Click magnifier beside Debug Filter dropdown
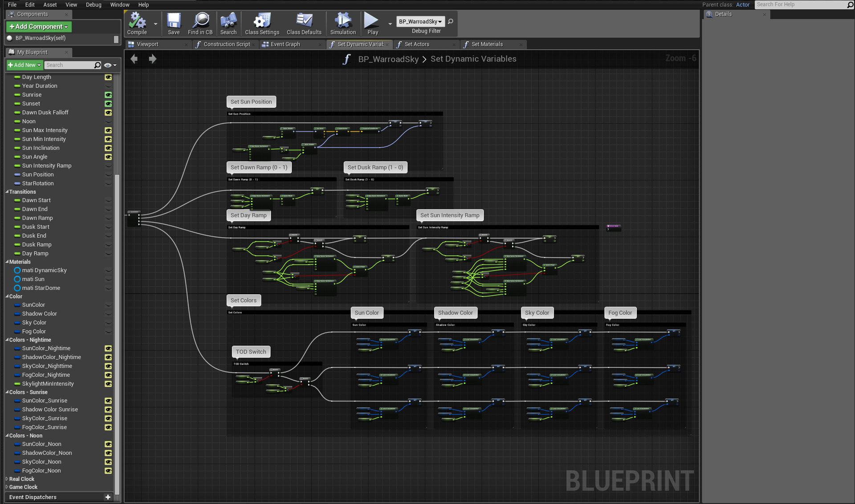The width and height of the screenshot is (855, 504). tap(451, 21)
